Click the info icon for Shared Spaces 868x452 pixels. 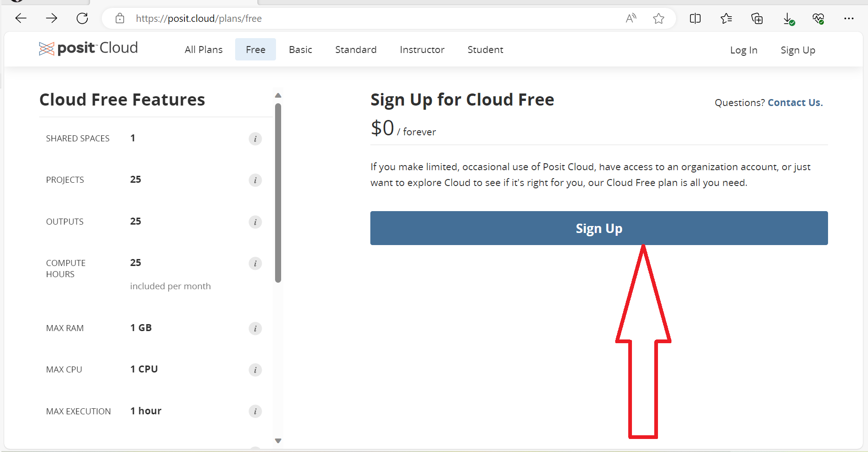(255, 139)
